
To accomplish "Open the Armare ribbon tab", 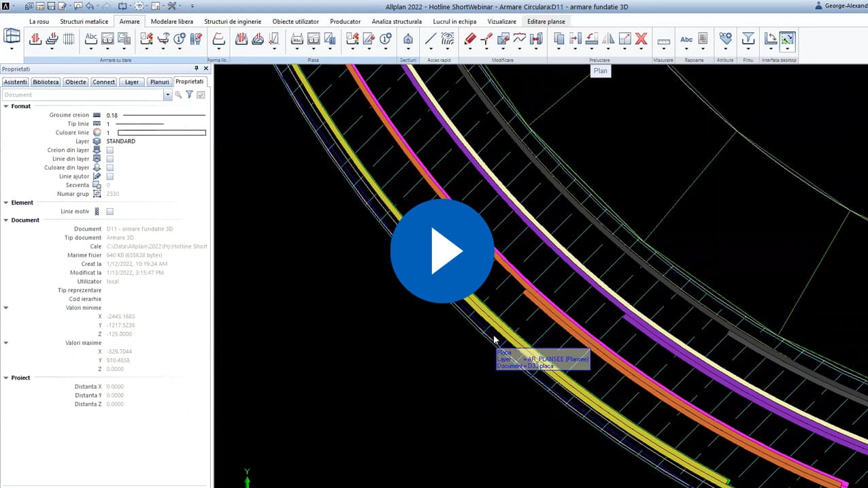I will point(129,22).
